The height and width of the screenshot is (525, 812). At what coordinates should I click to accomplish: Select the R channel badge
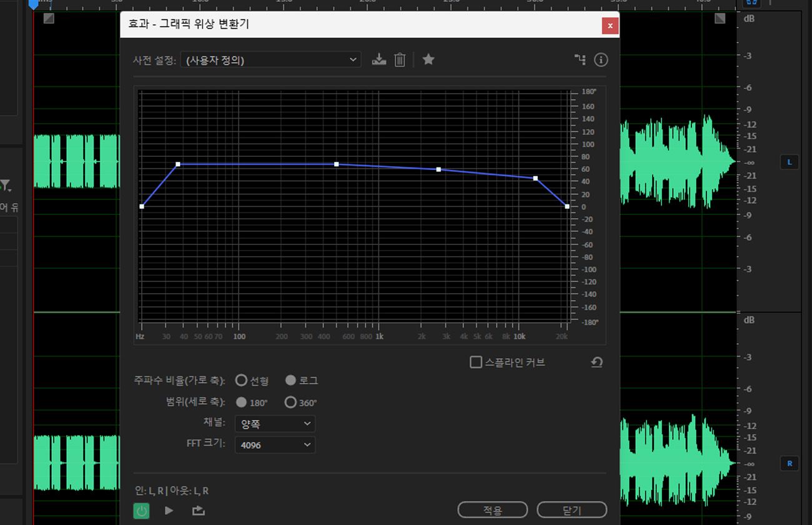point(790,464)
